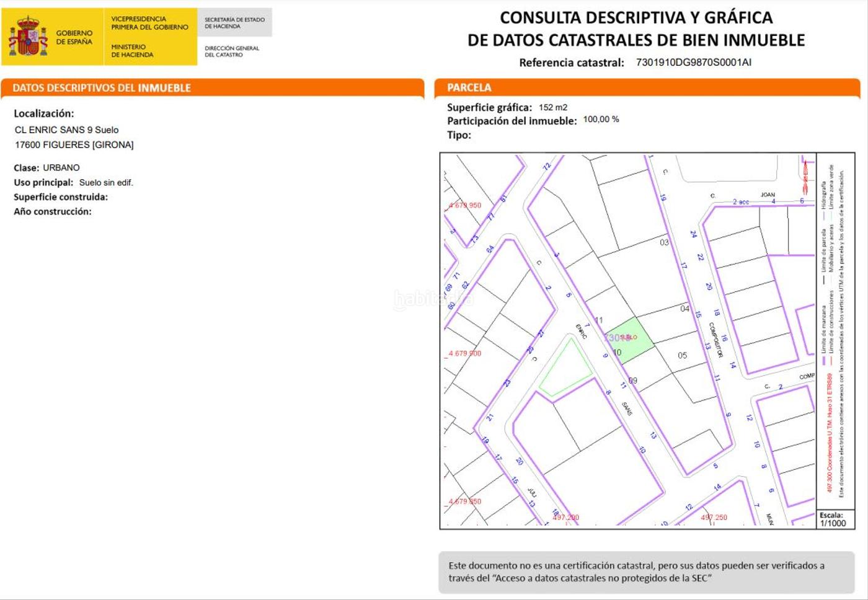This screenshot has height=600, width=868.
Task: Click the 152 m2 superficie gráfica value
Action: pyautogui.click(x=552, y=107)
